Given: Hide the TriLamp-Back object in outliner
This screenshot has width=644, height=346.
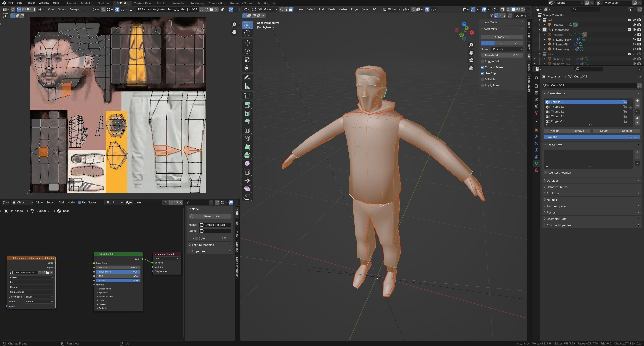Looking at the screenshot, I should 634,40.
